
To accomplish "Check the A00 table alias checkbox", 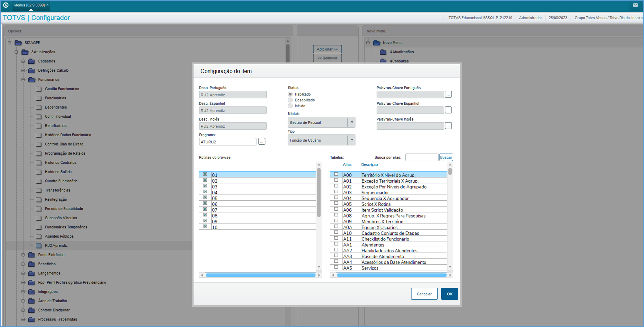I will 336,174.
